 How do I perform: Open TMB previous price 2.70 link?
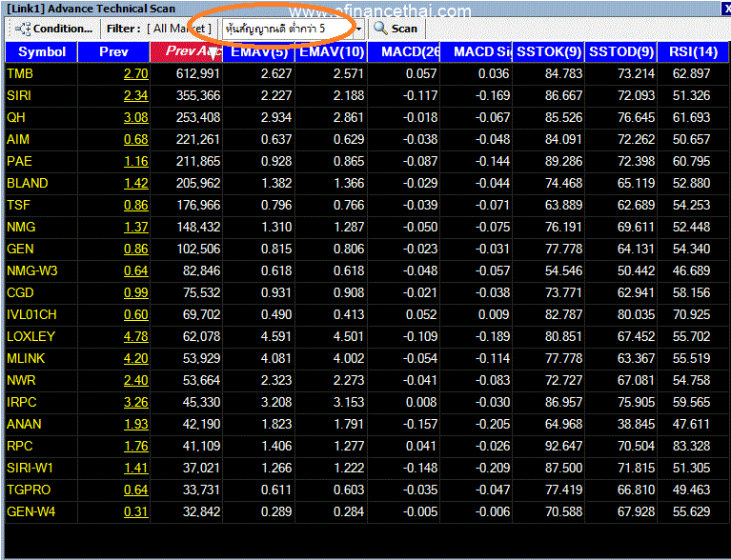135,73
